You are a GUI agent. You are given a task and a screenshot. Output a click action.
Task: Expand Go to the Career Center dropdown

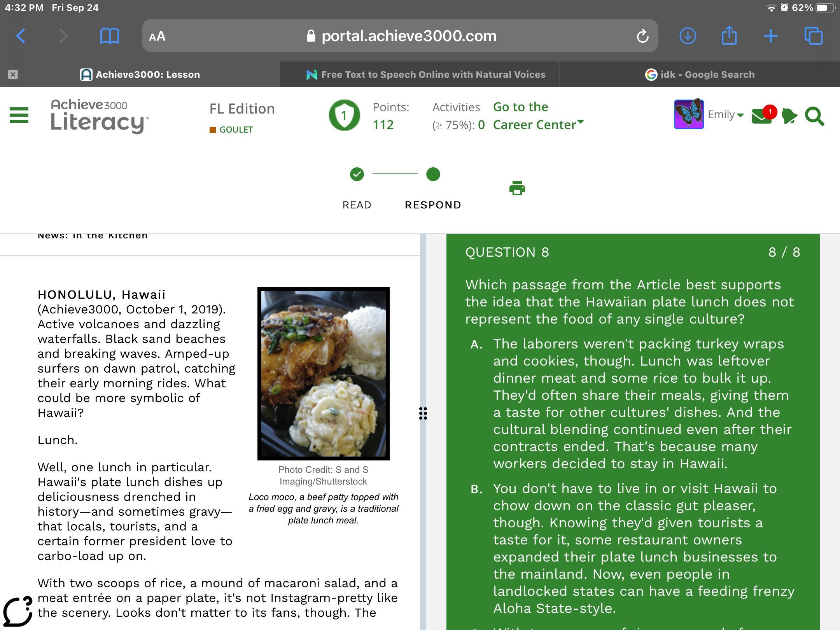[539, 116]
